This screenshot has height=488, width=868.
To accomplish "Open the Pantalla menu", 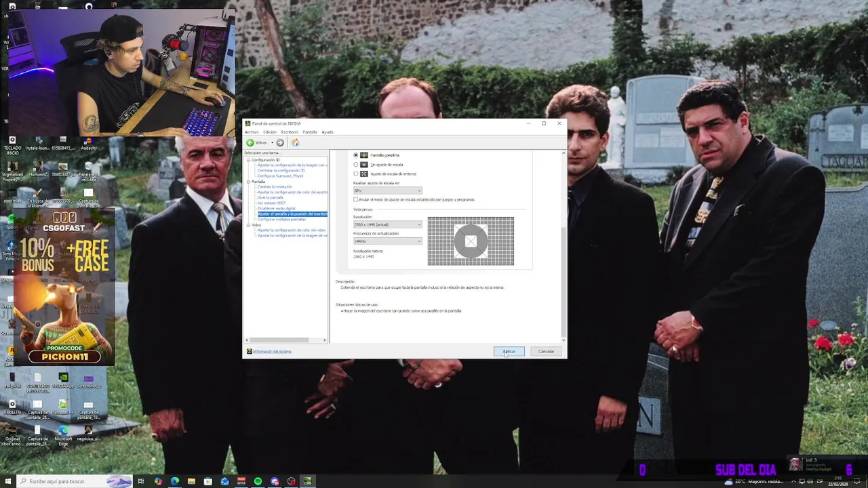I will pos(310,132).
